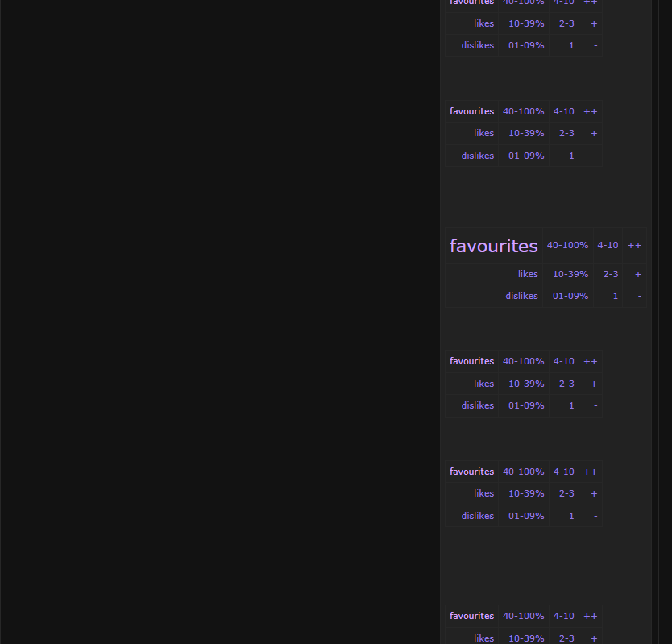Click "2-3" in the enlarged table

coord(611,274)
